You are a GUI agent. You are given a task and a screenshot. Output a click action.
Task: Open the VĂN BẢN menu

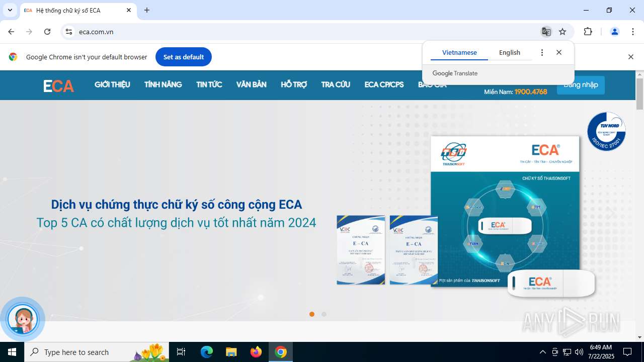(252, 84)
